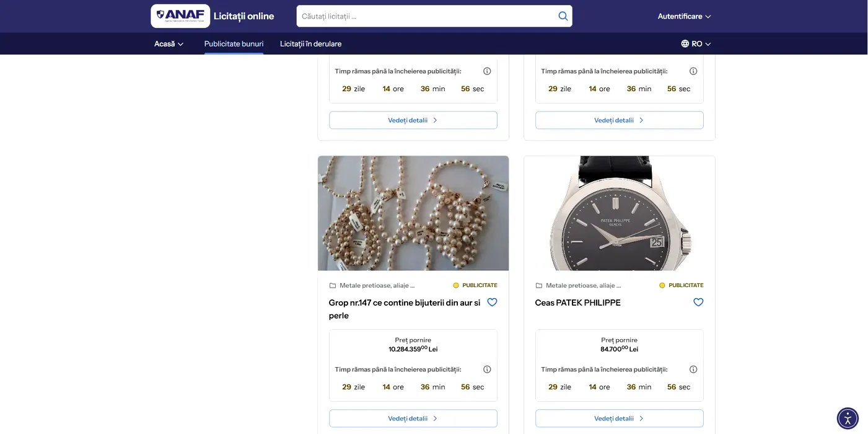
Task: Open the accessibility widget icon
Action: 848,418
